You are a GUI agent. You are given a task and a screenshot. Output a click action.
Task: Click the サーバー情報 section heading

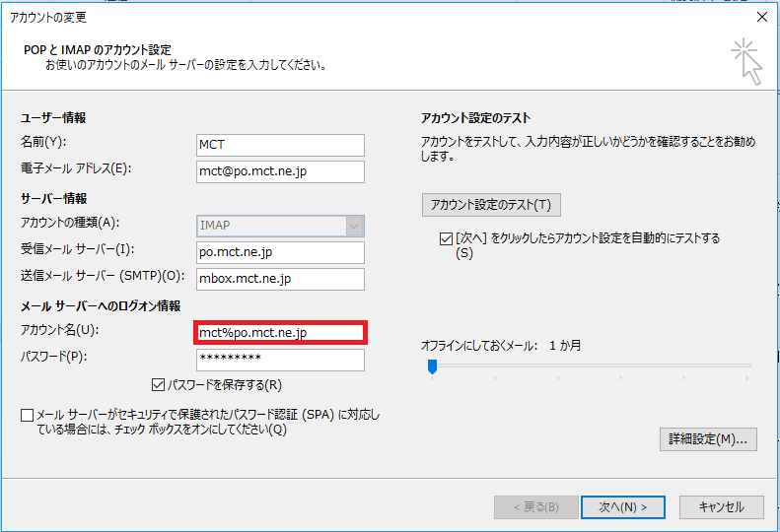point(53,198)
